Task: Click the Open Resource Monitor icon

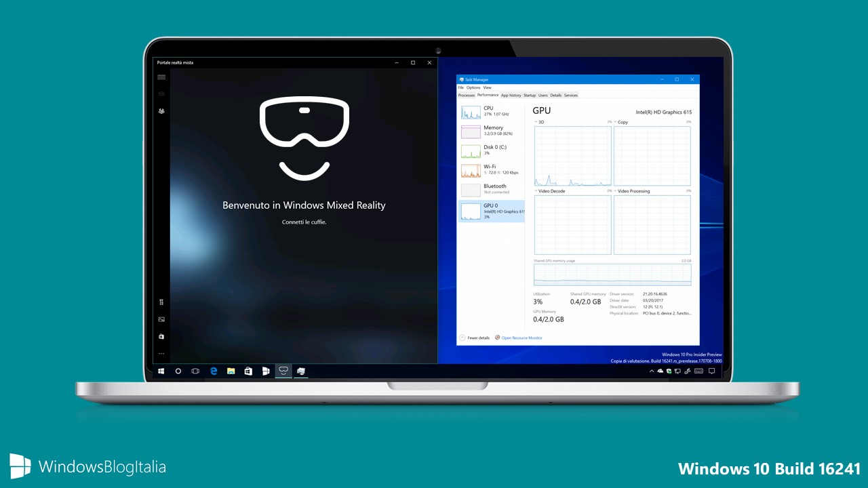Action: 497,338
